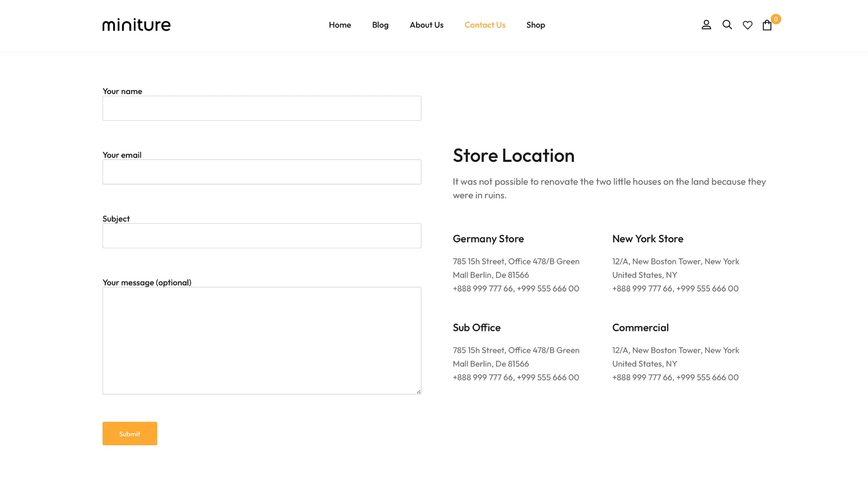This screenshot has width=868, height=502.
Task: Navigate to About Us page
Action: click(x=426, y=25)
